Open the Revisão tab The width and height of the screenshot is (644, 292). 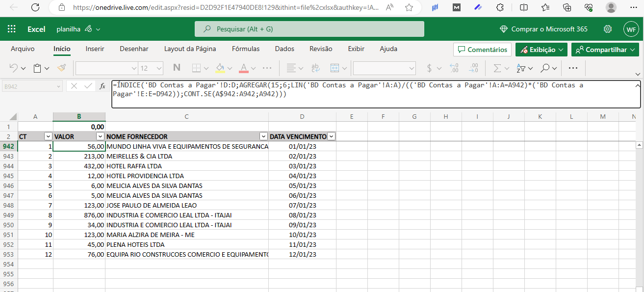(321, 49)
